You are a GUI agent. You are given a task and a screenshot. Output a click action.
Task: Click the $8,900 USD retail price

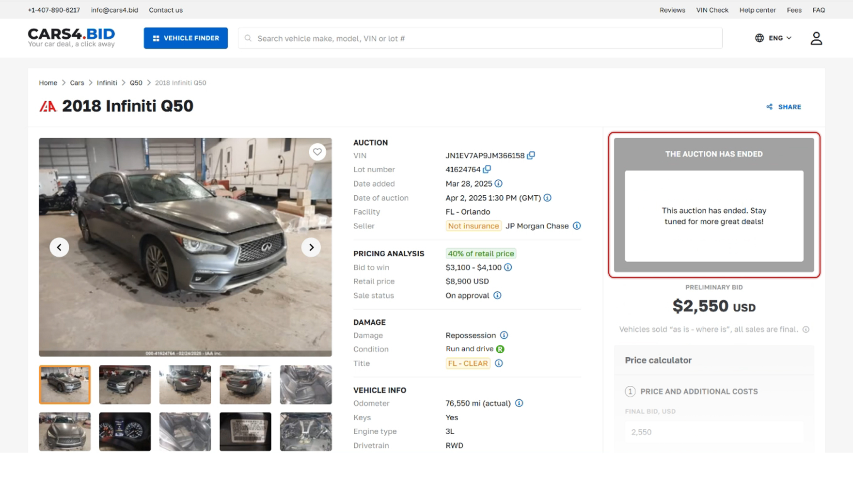point(467,282)
